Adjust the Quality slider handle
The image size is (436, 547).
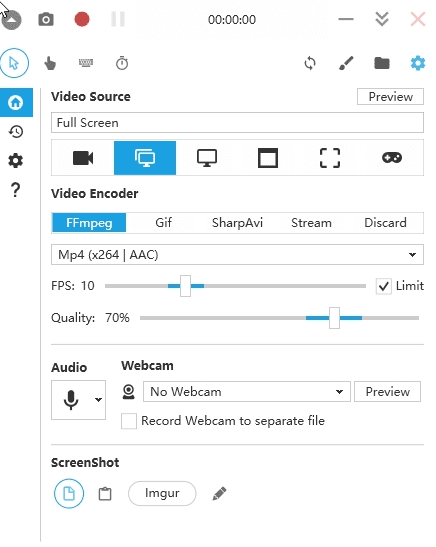[334, 318]
